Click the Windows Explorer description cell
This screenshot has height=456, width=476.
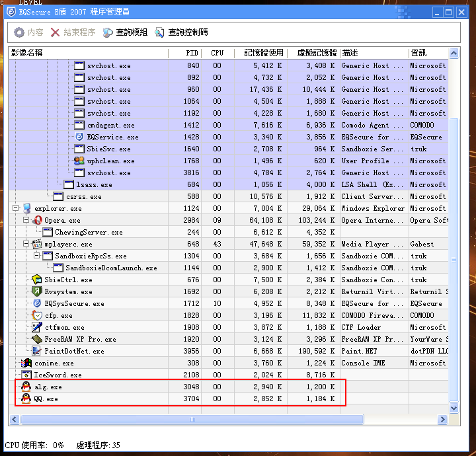tap(373, 208)
